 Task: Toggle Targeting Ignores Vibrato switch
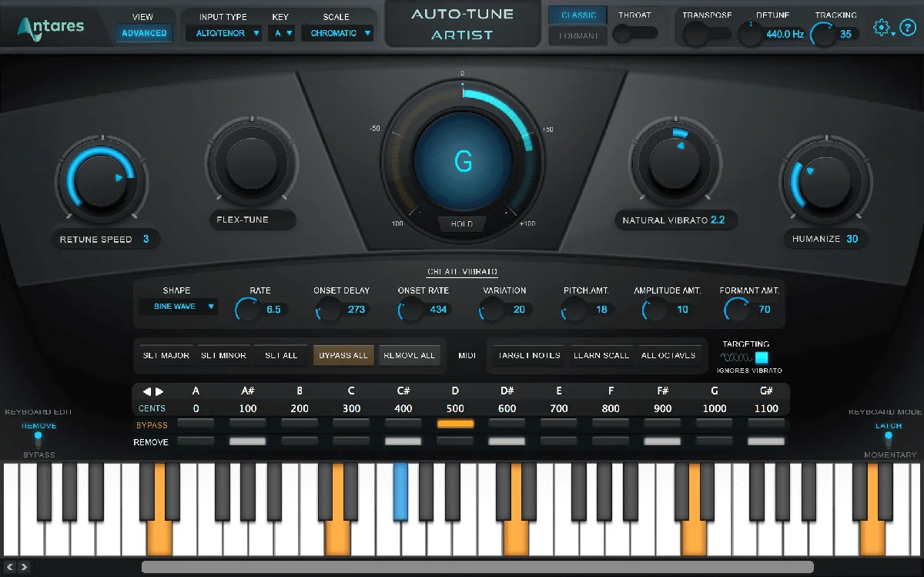click(x=762, y=357)
